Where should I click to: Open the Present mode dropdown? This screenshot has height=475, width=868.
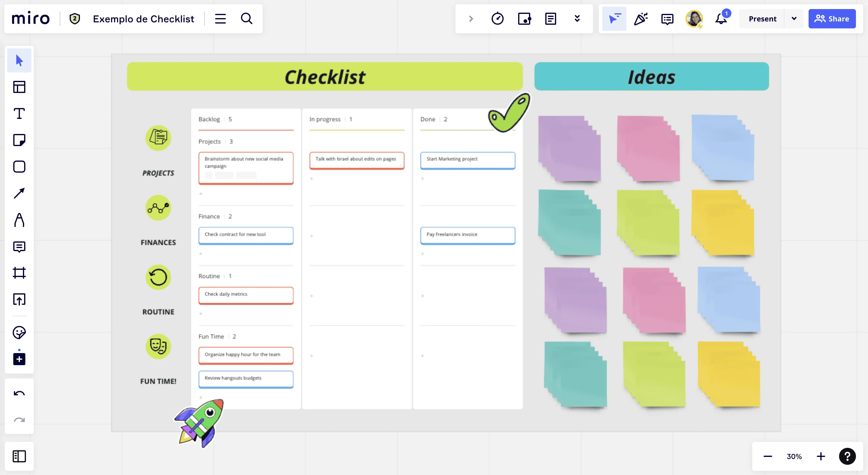pos(794,19)
